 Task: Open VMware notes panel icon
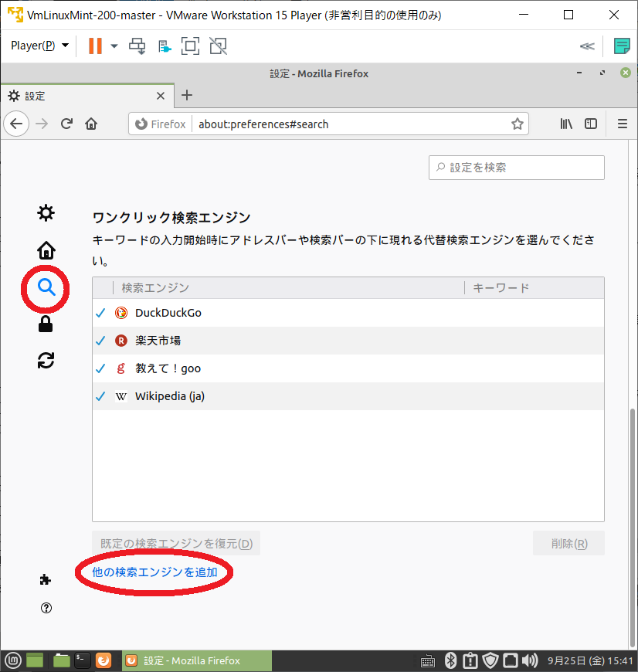point(622,46)
